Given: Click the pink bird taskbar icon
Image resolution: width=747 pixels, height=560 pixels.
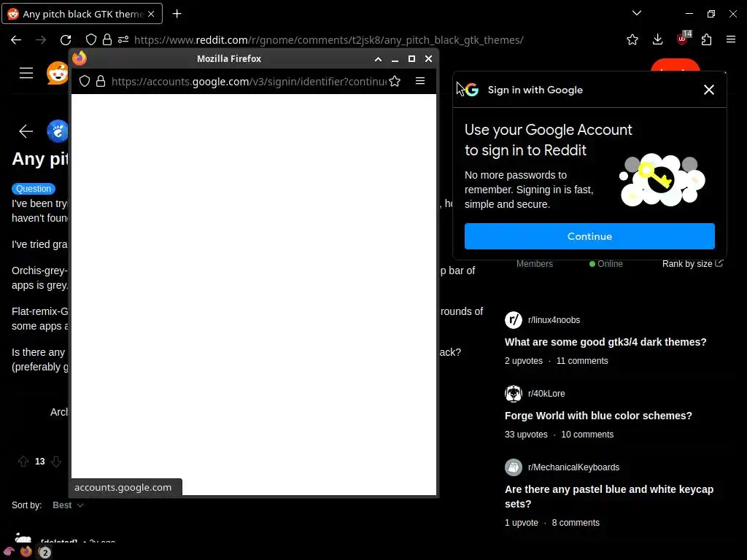Looking at the screenshot, I should pyautogui.click(x=9, y=552).
